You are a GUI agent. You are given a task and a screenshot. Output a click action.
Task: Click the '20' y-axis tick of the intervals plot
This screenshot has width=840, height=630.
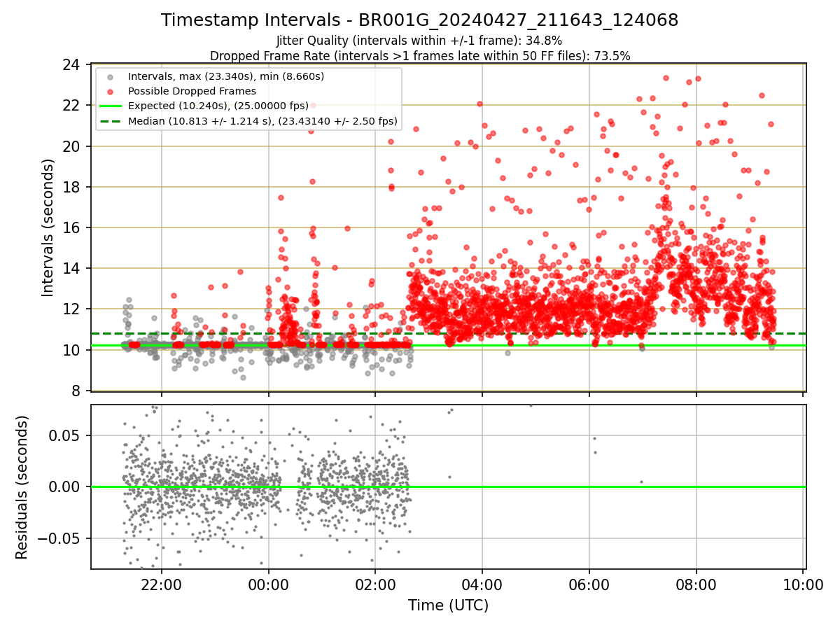[71, 146]
